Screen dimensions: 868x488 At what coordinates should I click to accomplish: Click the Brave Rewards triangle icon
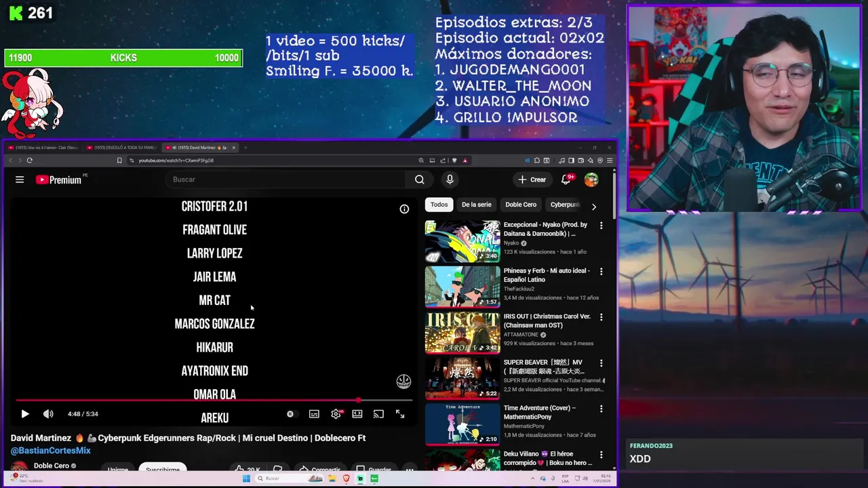point(465,161)
